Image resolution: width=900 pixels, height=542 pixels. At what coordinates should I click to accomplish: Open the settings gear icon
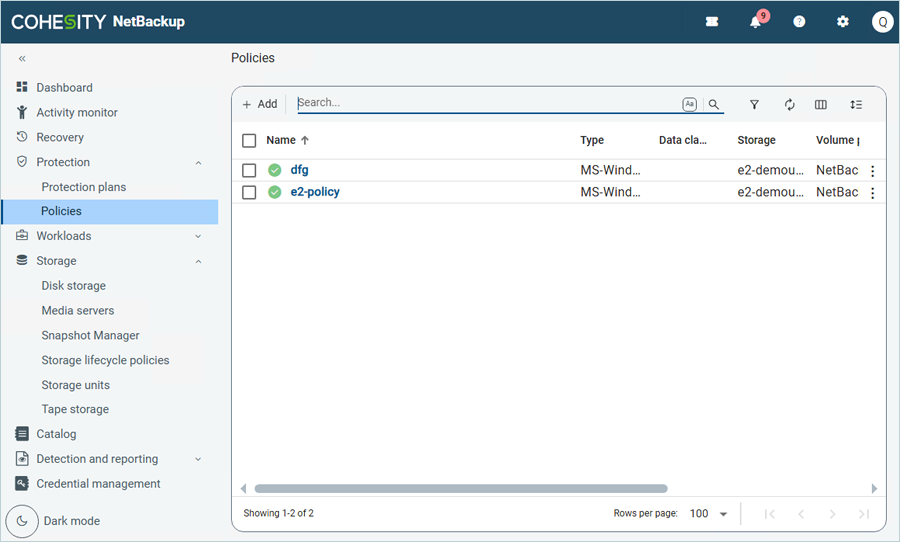[x=842, y=22]
